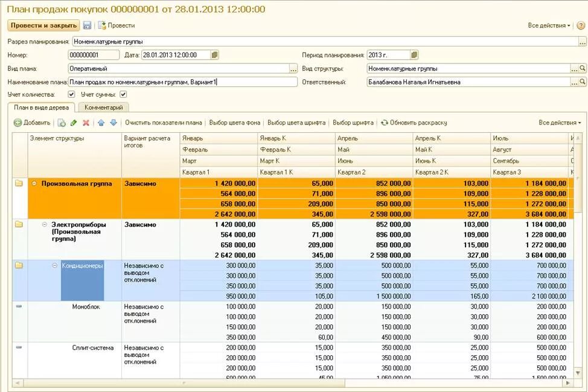Click folder icon of Электроприборы row
The width and height of the screenshot is (588, 392).
coord(19,224)
